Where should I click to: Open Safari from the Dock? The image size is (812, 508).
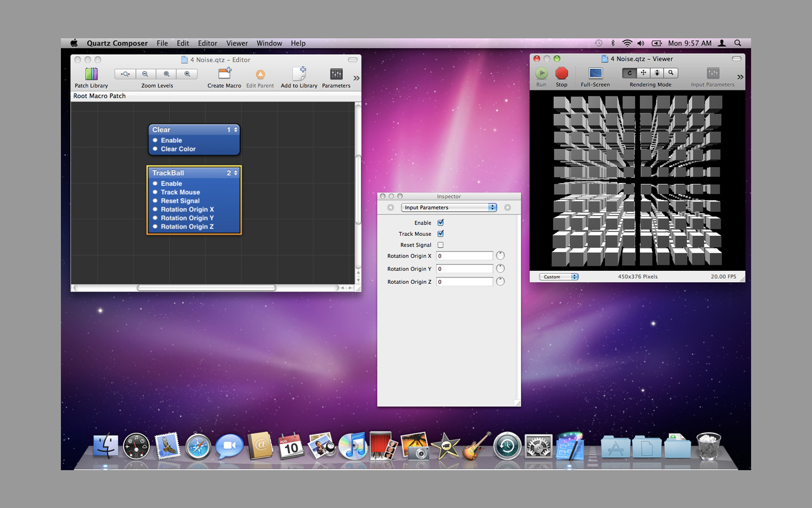click(198, 446)
